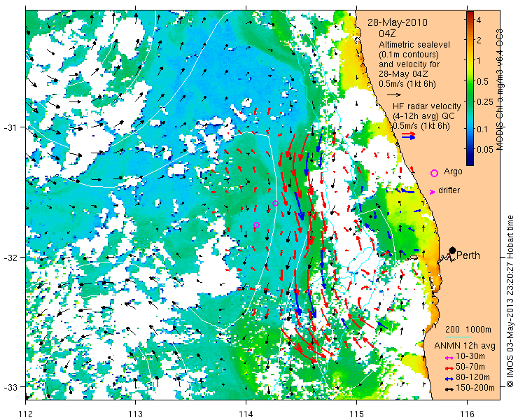
Task: Click the longitude 114 axis label
Action: click(246, 413)
